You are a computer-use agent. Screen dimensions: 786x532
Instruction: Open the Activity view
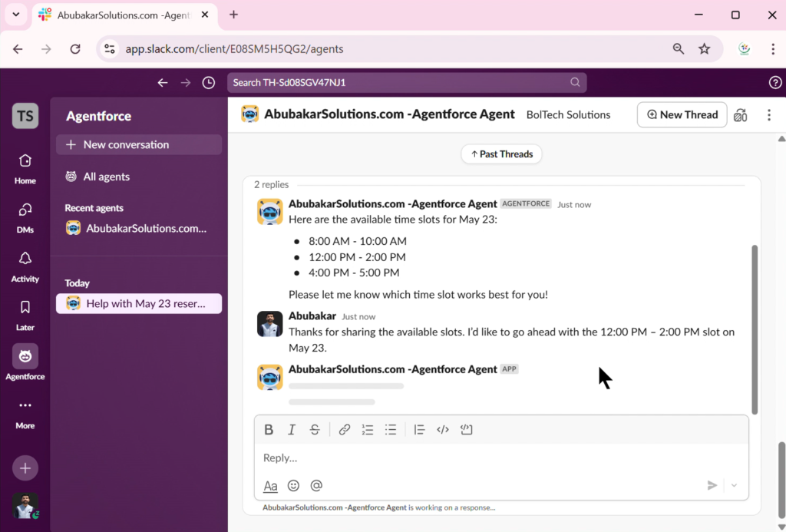(x=25, y=267)
